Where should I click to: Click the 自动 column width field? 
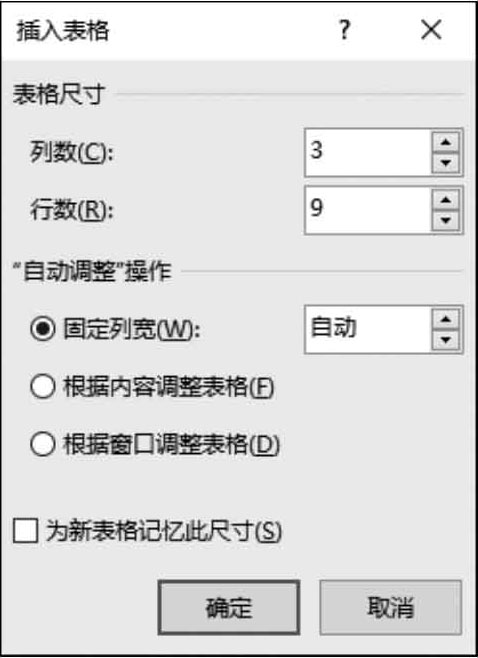point(368,329)
